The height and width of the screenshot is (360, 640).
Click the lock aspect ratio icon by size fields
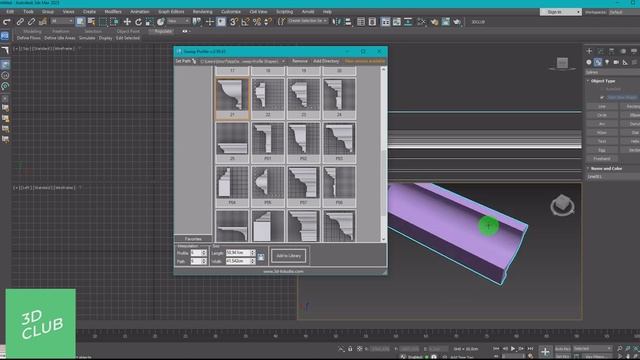[x=261, y=257]
